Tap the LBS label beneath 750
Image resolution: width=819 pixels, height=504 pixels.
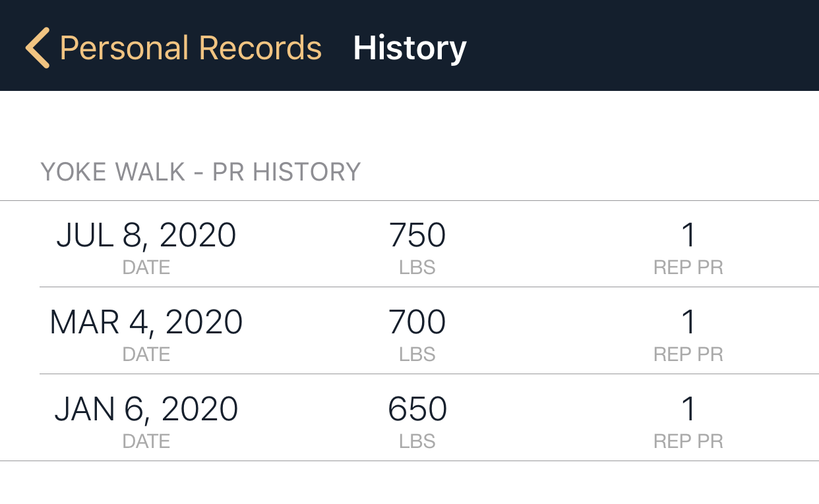(418, 267)
